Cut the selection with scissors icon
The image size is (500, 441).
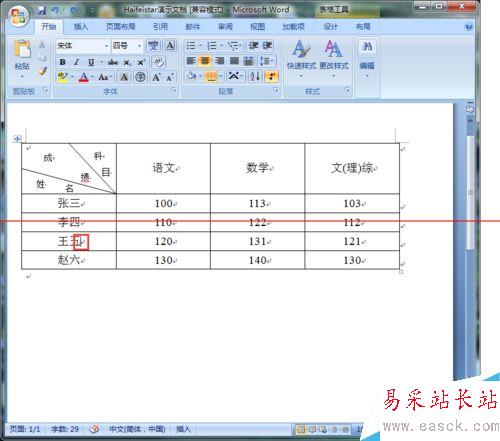pos(42,45)
